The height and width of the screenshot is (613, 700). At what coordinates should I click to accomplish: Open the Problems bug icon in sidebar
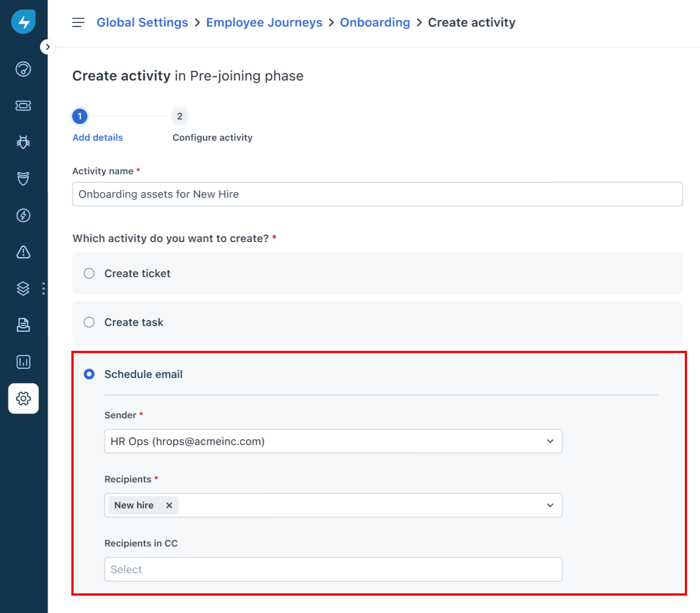click(x=23, y=142)
